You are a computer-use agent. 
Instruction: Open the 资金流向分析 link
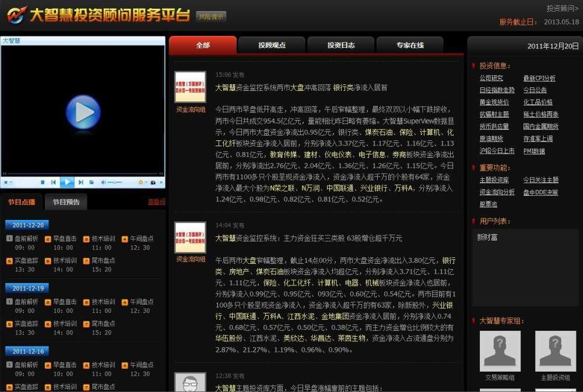point(497,192)
